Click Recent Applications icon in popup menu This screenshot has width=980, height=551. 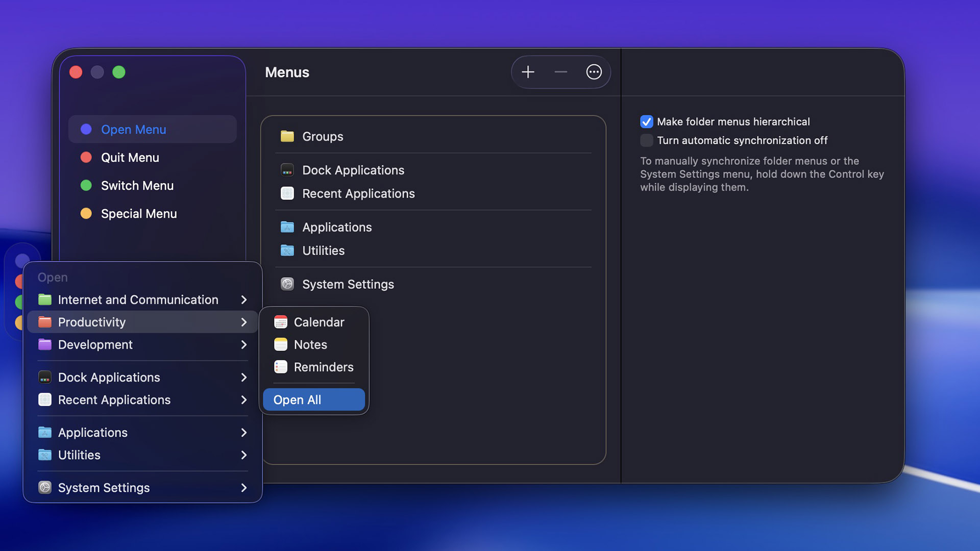click(x=45, y=399)
